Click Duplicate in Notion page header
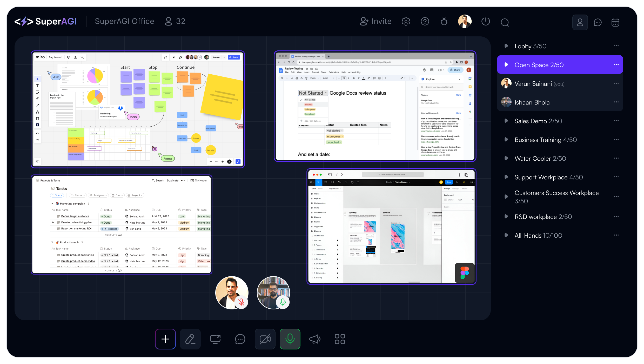Image resolution: width=644 pixels, height=364 pixels. 173,180
